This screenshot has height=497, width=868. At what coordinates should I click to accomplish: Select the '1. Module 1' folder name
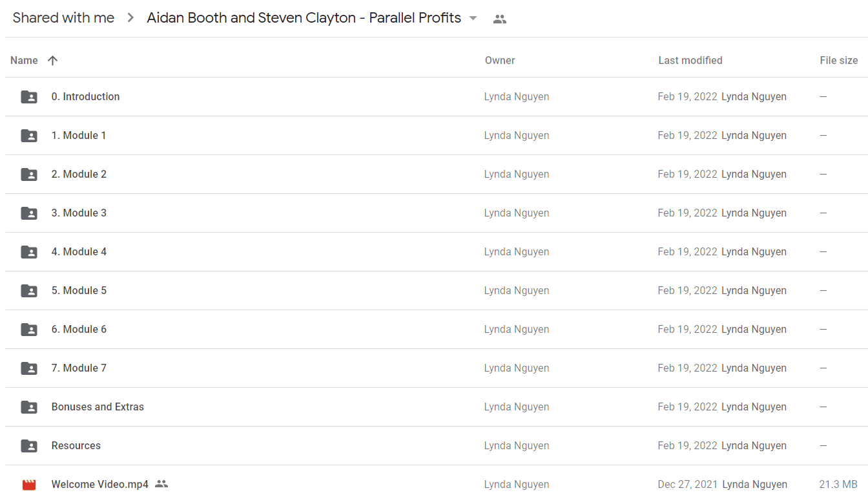coord(79,135)
